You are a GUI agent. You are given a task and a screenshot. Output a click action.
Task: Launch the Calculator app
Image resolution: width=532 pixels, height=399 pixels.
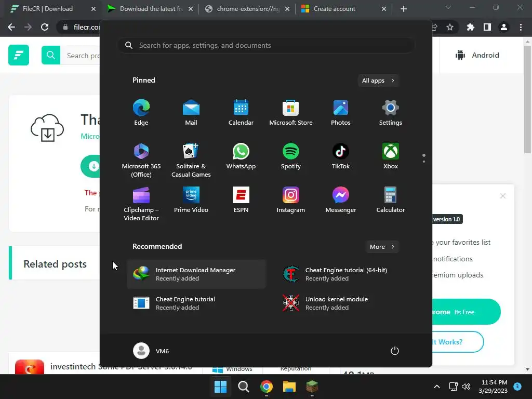pos(391,200)
